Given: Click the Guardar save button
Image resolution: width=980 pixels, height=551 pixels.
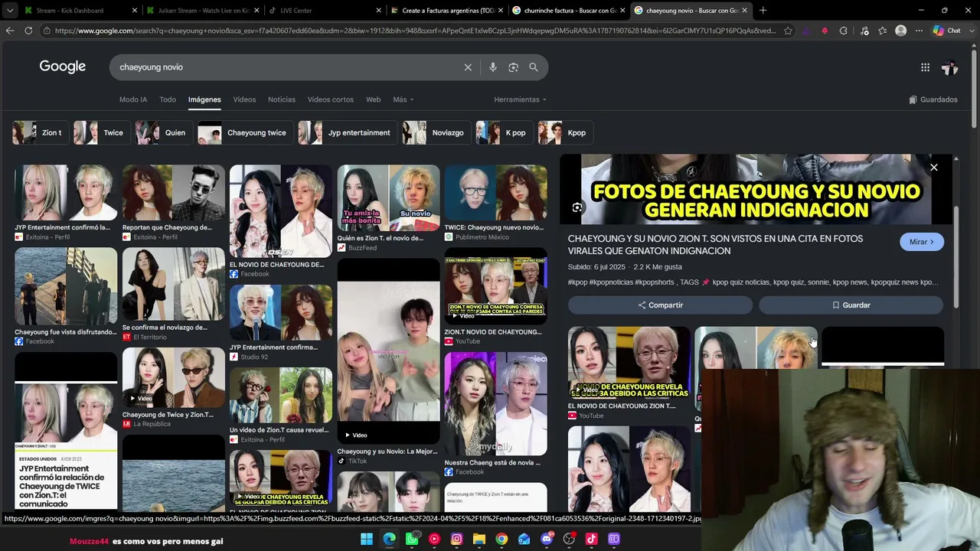Looking at the screenshot, I should [851, 305].
